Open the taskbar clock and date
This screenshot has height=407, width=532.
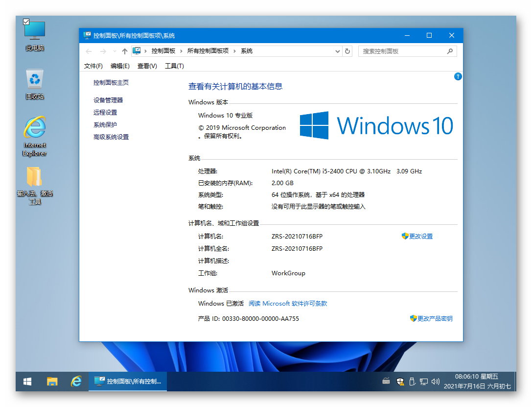pyautogui.click(x=477, y=382)
